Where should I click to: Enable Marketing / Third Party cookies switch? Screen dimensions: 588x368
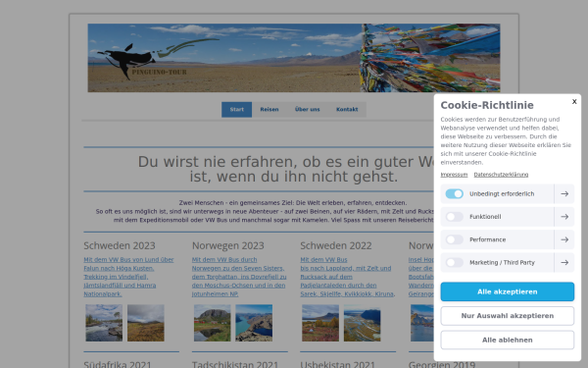pos(454,262)
